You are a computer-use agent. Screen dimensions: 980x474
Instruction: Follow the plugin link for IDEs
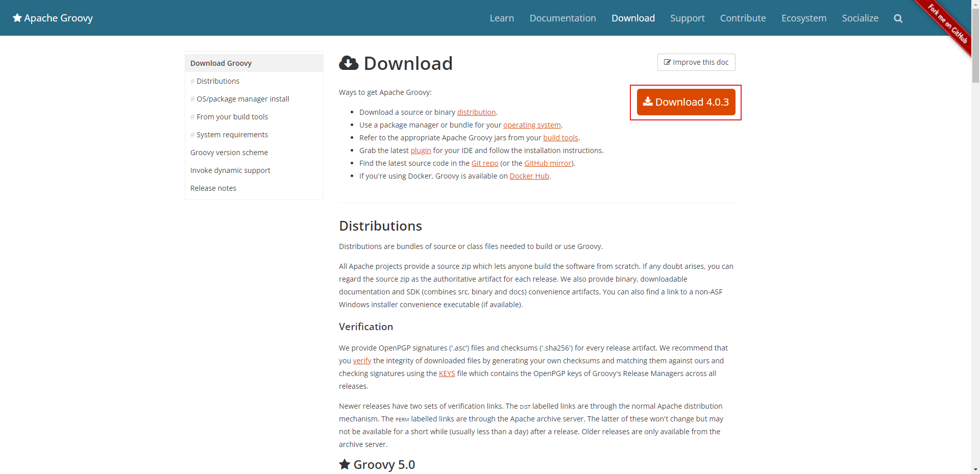[x=421, y=151]
